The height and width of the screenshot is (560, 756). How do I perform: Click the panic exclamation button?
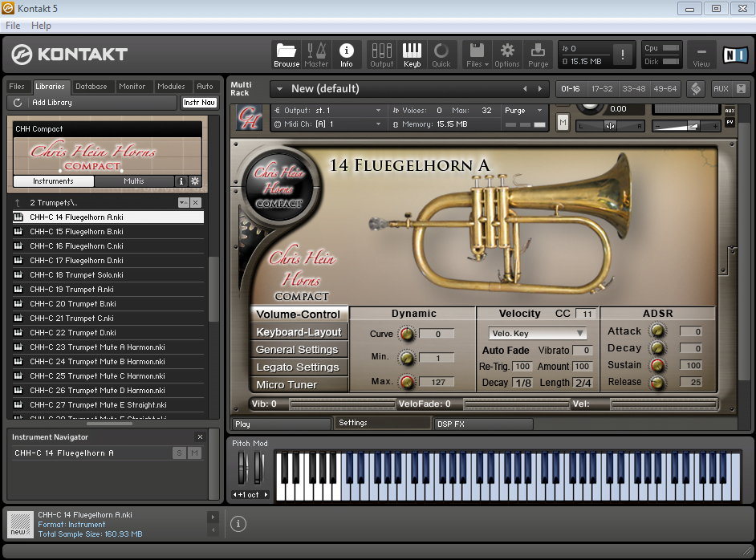click(x=623, y=55)
